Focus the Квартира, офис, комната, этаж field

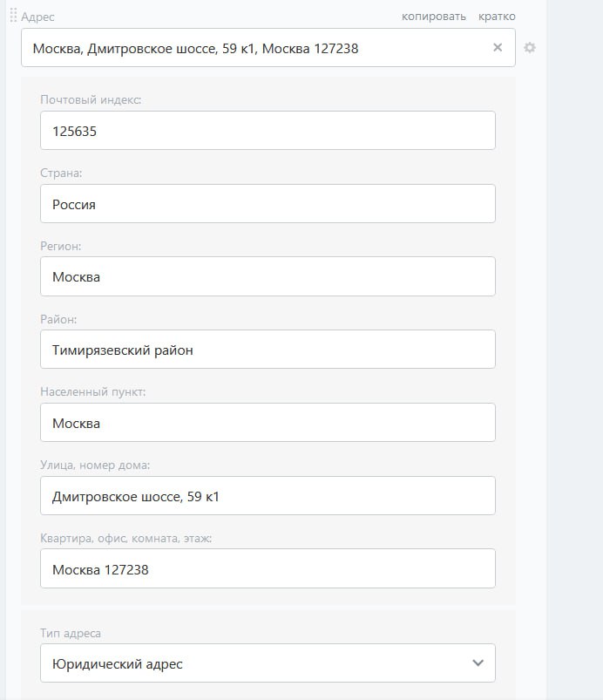268,569
